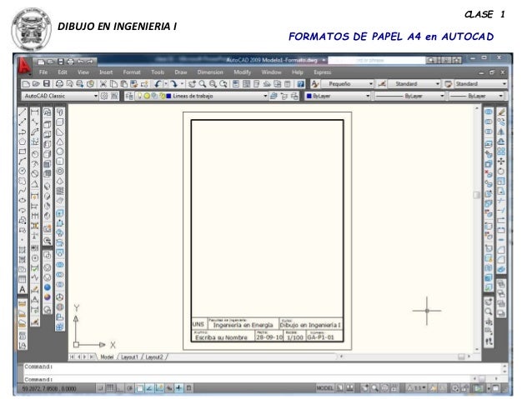Select the Circle tool in Draw toolbar
The width and height of the screenshot is (532, 399).
pos(23,171)
